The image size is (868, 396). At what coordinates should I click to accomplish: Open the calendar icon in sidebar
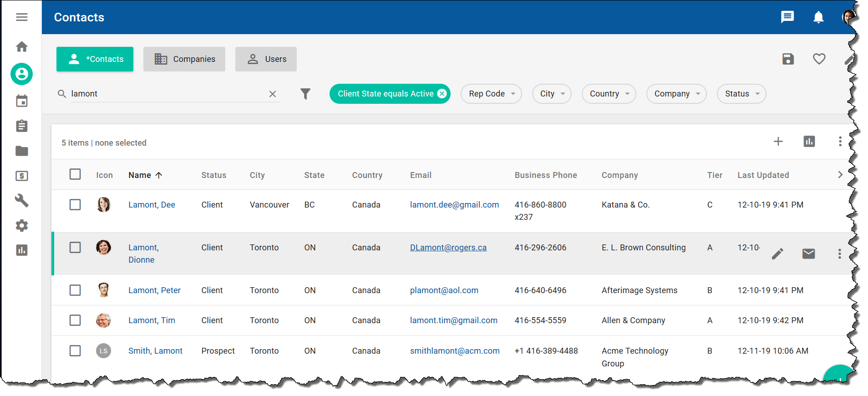tap(22, 101)
